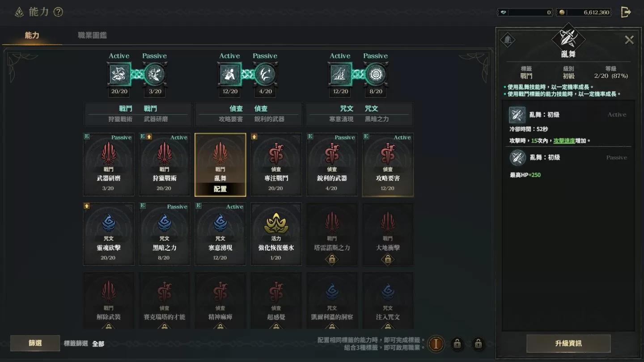Select preset slot I at bottom

tap(436, 344)
